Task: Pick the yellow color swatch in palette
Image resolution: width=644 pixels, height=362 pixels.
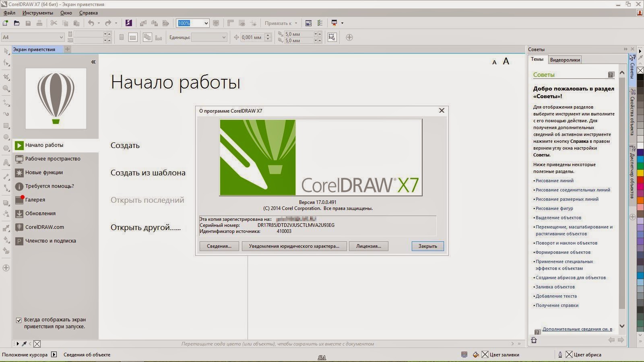Action: click(x=640, y=174)
